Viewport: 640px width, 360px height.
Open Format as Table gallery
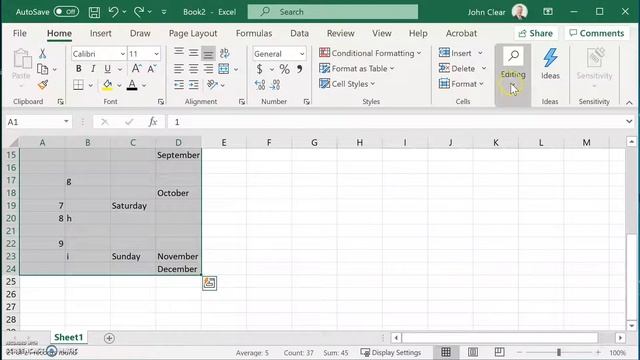[357, 69]
